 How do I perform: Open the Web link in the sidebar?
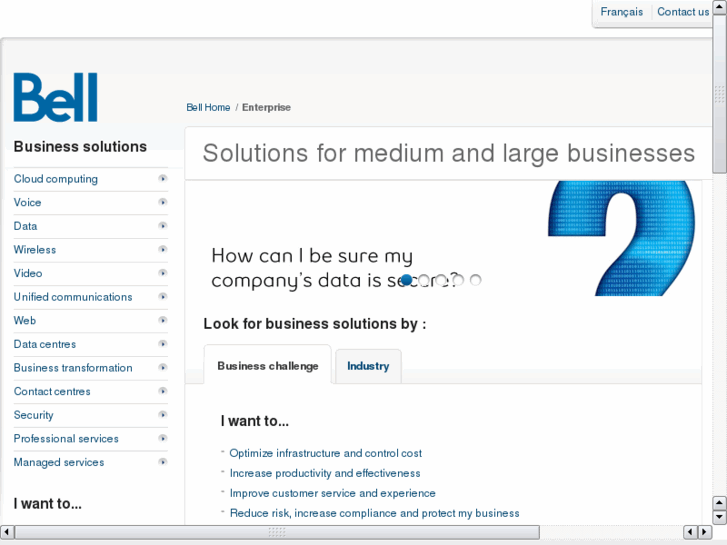pyautogui.click(x=25, y=321)
